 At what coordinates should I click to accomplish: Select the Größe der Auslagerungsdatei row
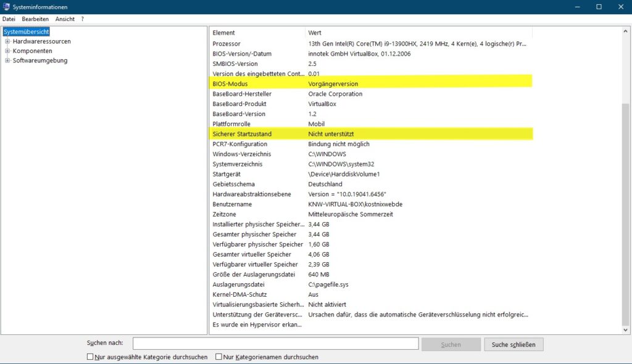(371, 275)
